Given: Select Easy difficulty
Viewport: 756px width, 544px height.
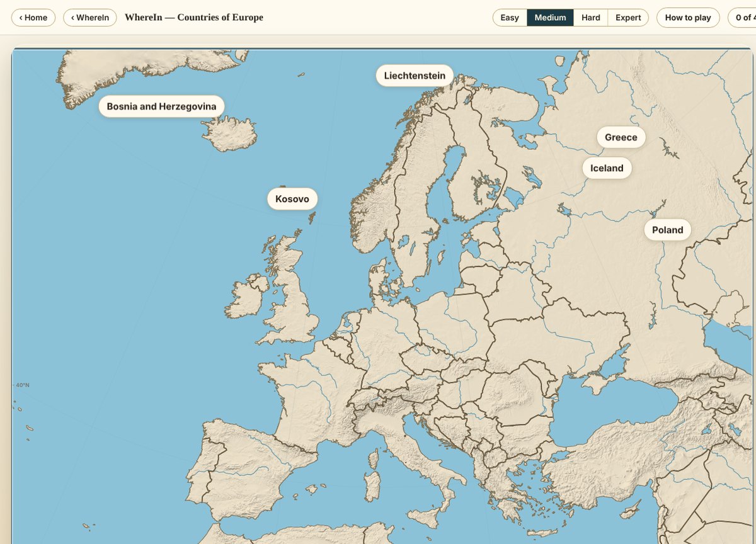Looking at the screenshot, I should pyautogui.click(x=510, y=18).
